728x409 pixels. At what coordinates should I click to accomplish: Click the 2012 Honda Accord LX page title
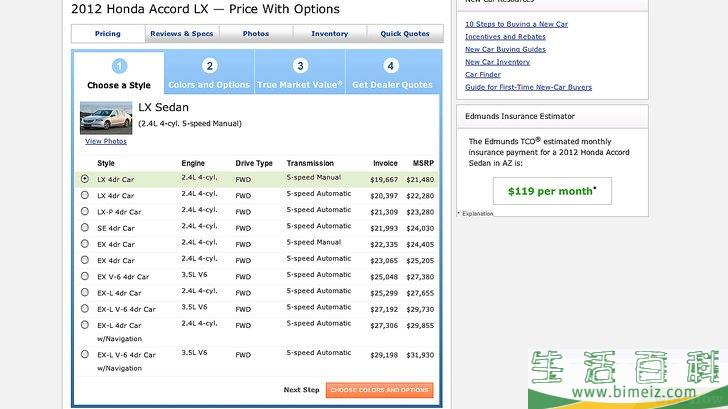click(x=205, y=9)
